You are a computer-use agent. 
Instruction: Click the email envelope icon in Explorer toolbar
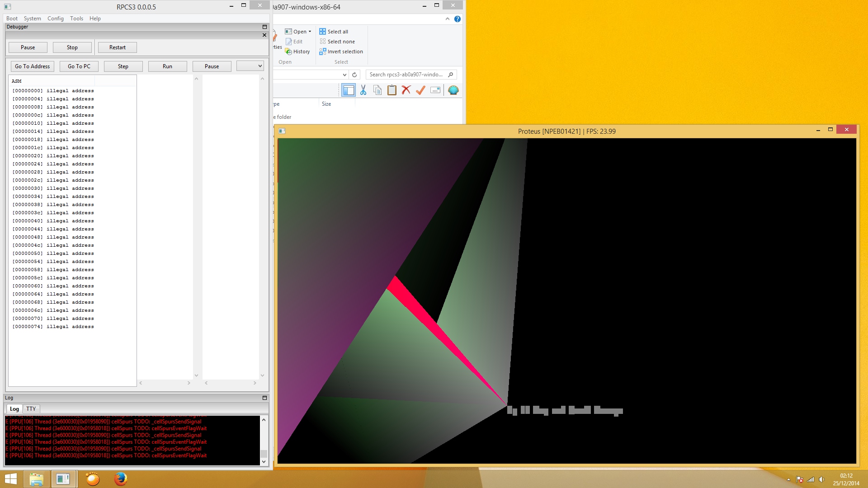435,90
